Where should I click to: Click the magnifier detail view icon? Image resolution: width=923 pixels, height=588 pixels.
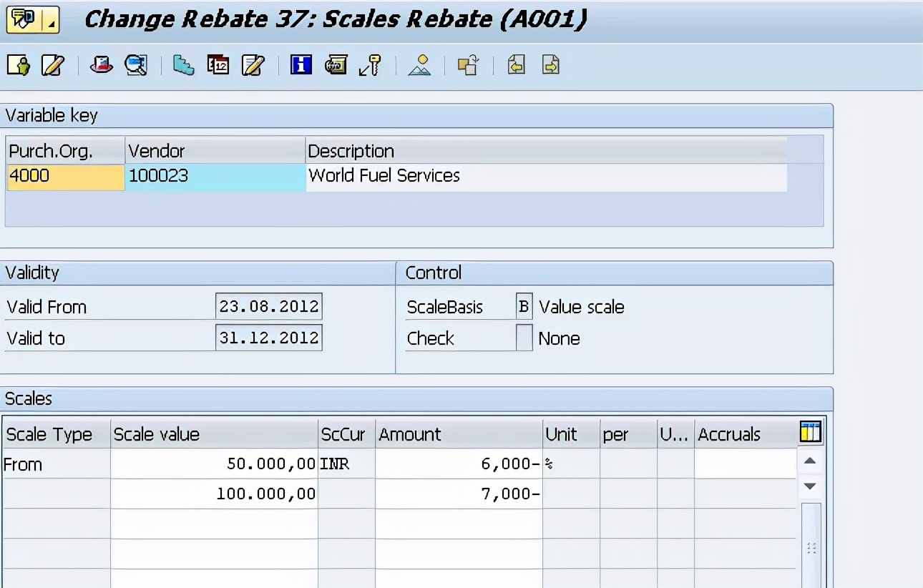(x=136, y=66)
